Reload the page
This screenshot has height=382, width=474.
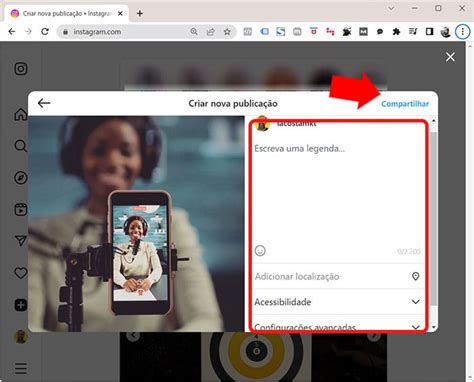coord(45,32)
